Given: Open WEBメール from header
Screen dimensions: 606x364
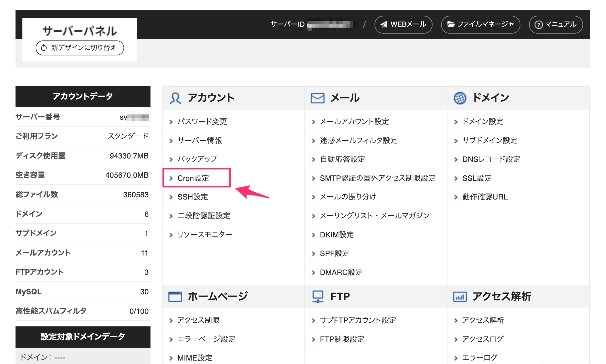Looking at the screenshot, I should tap(403, 25).
